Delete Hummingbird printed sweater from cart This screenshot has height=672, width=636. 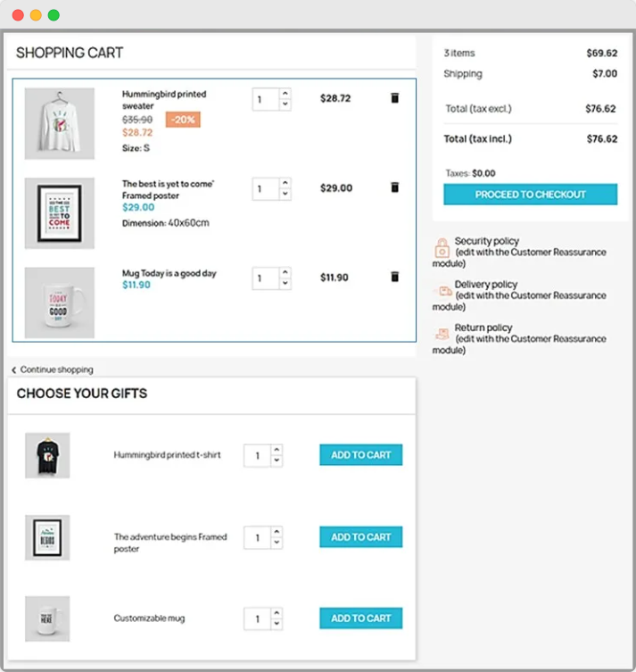pos(395,98)
